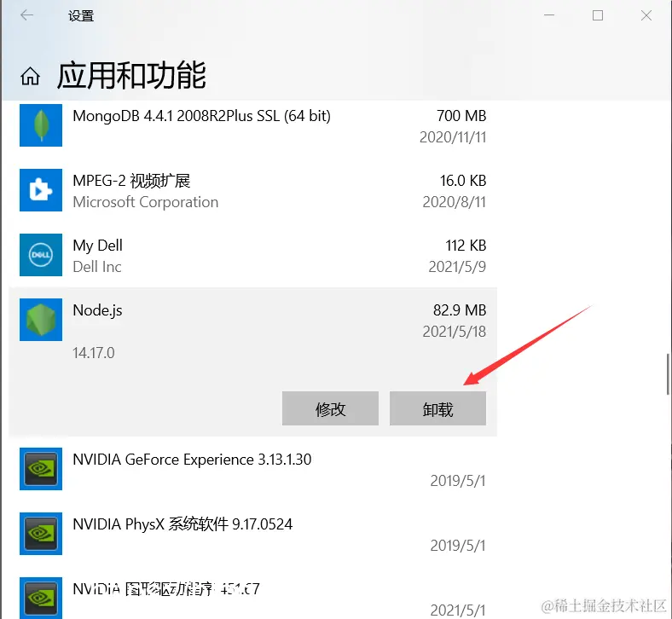Image resolution: width=672 pixels, height=619 pixels.
Task: Click the Microsoft Corporation publisher text
Action: (x=146, y=202)
